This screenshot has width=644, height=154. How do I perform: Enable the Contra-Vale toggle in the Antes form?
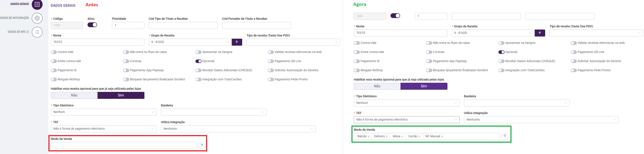(x=54, y=52)
